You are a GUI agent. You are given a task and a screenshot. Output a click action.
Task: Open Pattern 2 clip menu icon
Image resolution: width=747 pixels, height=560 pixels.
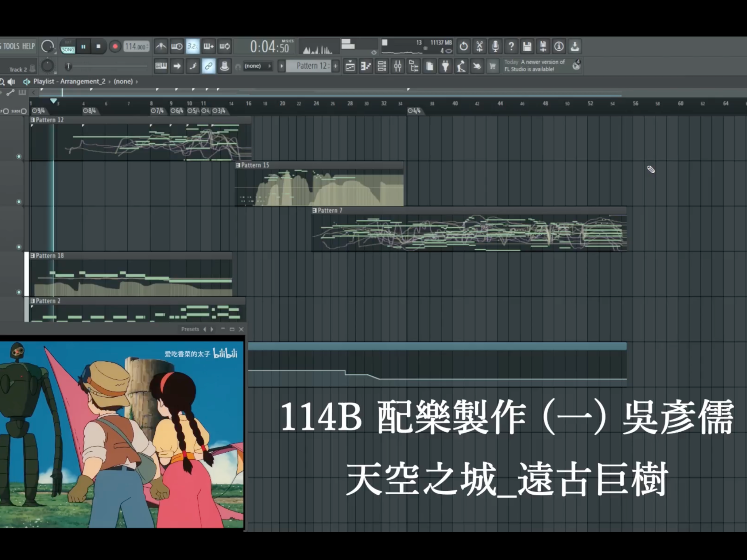tap(32, 301)
